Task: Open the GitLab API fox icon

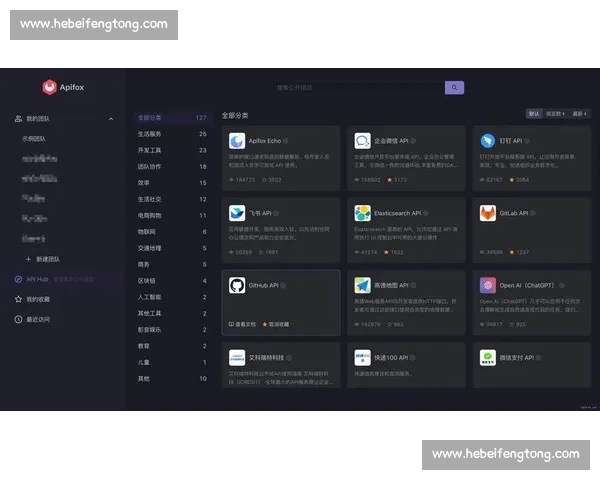Action: (x=487, y=213)
